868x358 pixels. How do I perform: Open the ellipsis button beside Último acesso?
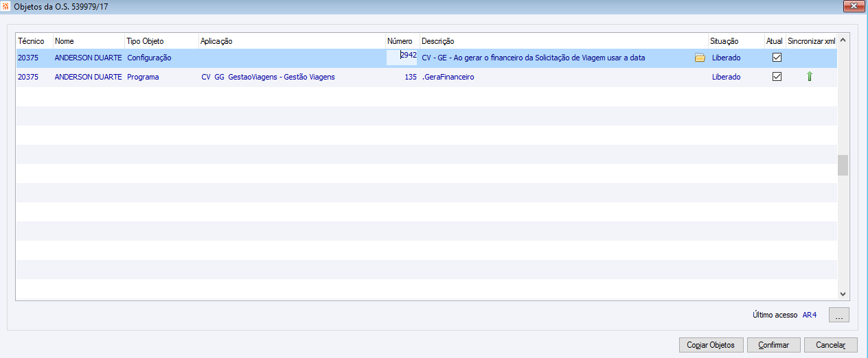point(839,315)
